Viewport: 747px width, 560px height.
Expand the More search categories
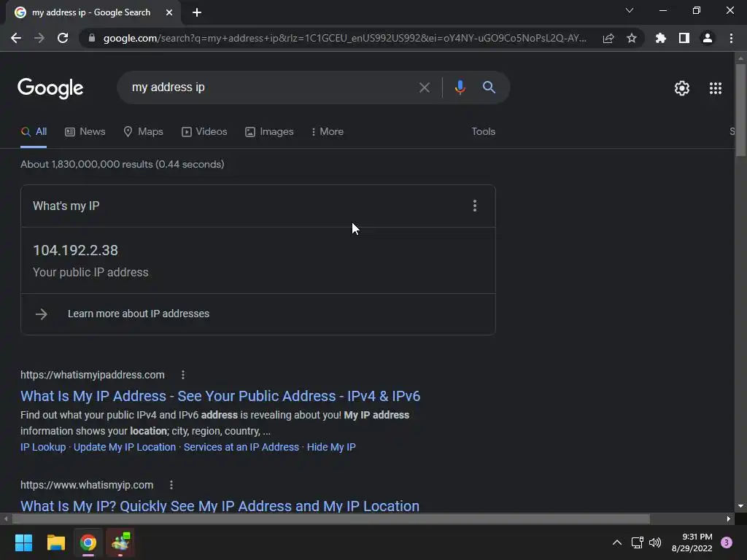pos(327,132)
